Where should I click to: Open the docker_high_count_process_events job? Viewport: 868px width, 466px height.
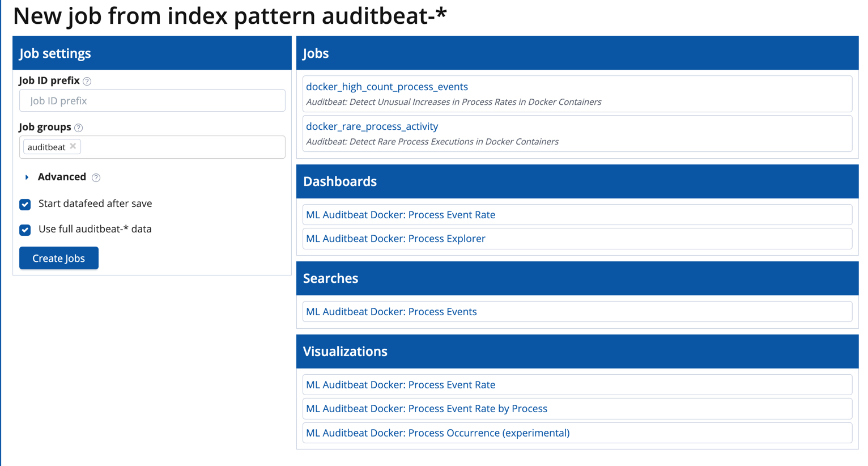coord(387,86)
